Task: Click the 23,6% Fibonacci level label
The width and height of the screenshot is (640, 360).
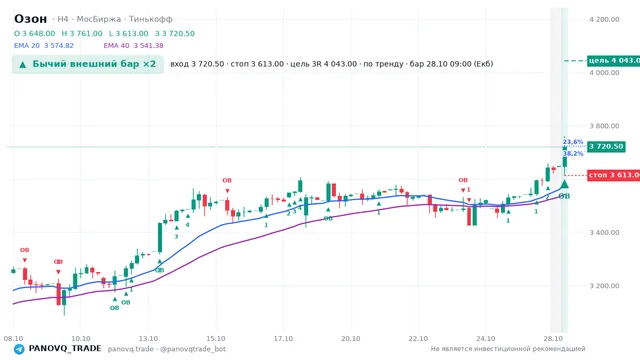Action: click(573, 142)
